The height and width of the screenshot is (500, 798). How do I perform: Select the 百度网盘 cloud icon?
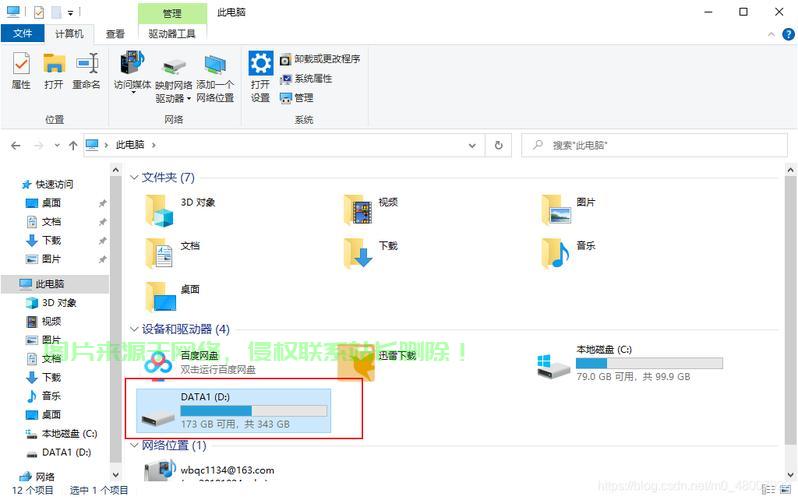158,364
